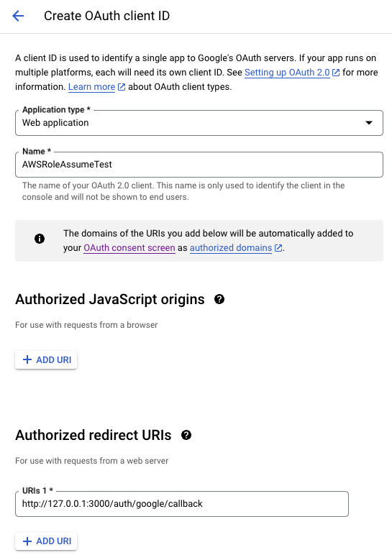Screen dimensions: 392x555
Task: Open help for Authorized JavaScript origins
Action: [x=219, y=300]
